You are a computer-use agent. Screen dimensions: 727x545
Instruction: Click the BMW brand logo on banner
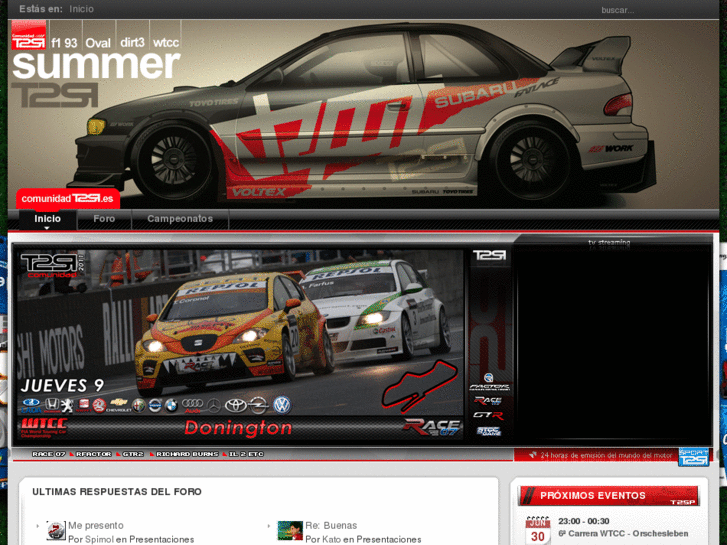[x=171, y=406]
